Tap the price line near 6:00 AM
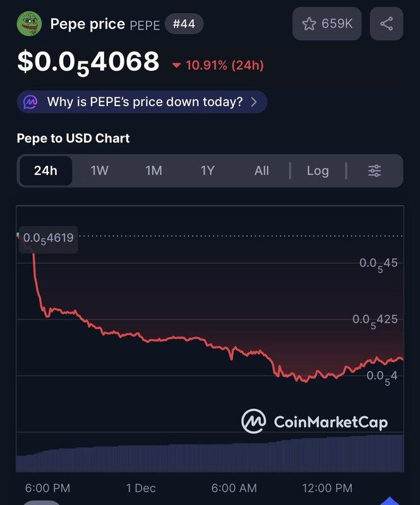Screen dimensions: 420x505 (x=234, y=351)
